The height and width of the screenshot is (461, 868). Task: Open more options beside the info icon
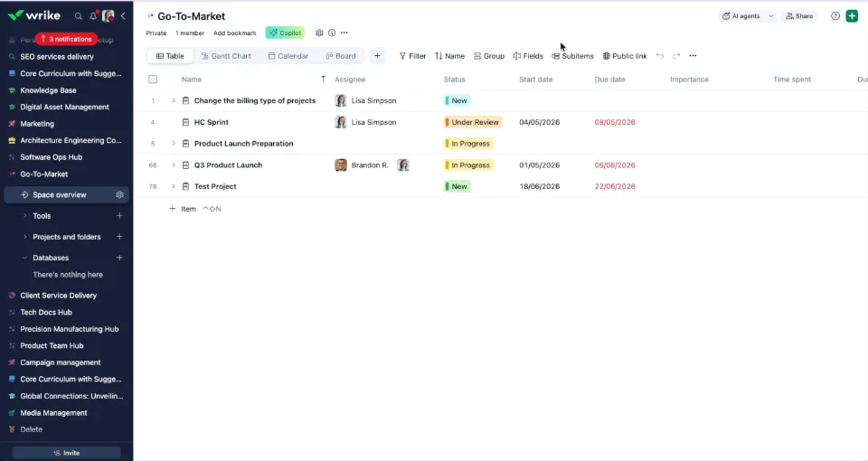pos(344,33)
